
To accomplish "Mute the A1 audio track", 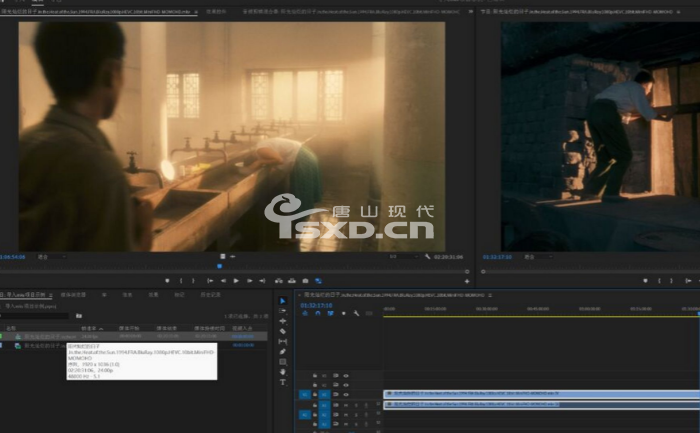I will (x=346, y=405).
